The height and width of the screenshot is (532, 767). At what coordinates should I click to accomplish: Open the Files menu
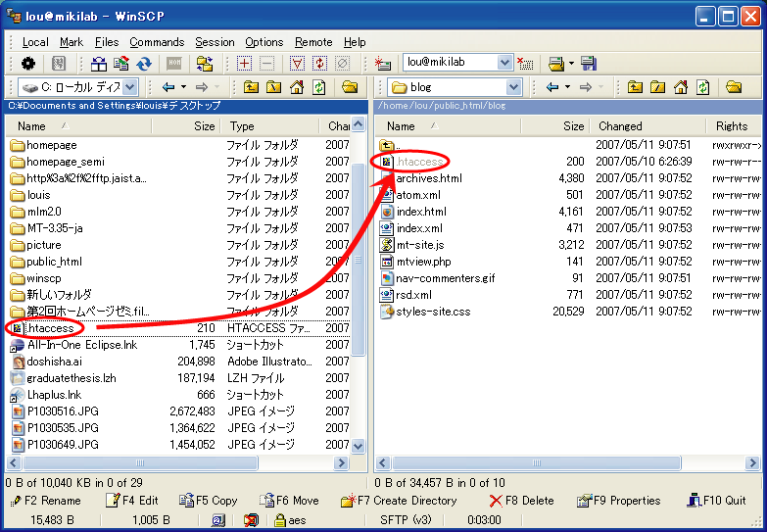click(x=107, y=42)
